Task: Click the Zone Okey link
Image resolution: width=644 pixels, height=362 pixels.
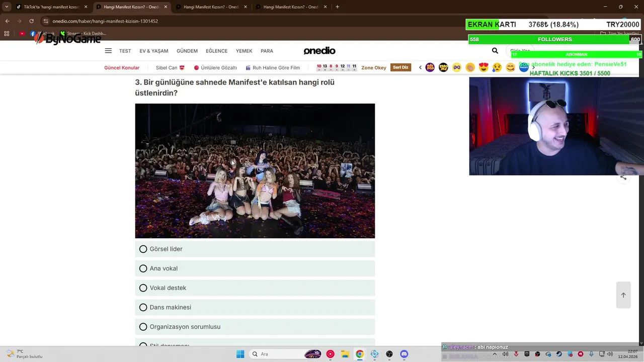Action: coord(374,67)
